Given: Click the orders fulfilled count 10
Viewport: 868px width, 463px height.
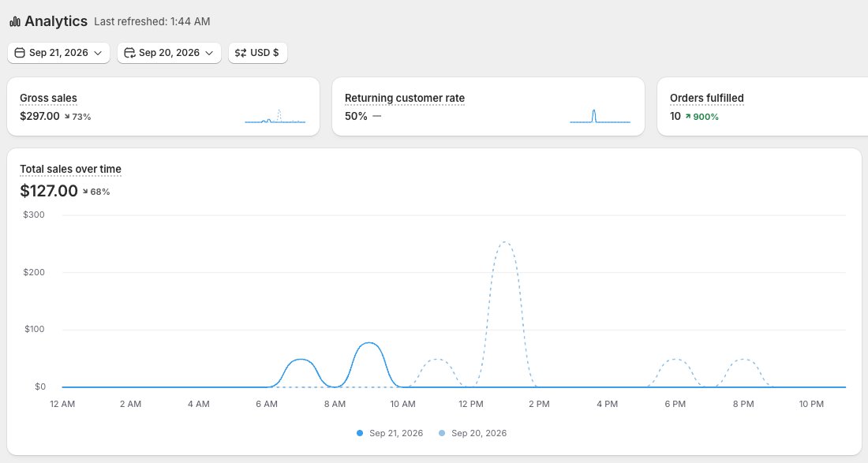Looking at the screenshot, I should (675, 116).
